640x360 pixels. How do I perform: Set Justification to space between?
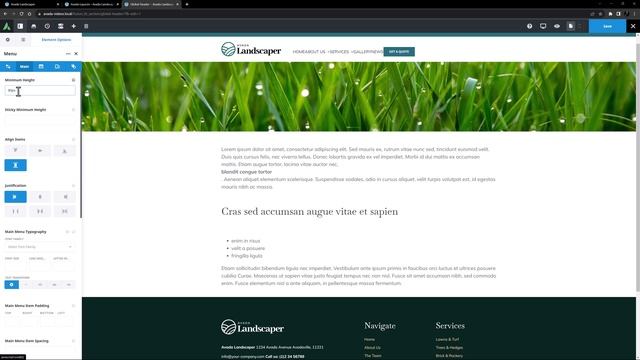tap(16, 211)
